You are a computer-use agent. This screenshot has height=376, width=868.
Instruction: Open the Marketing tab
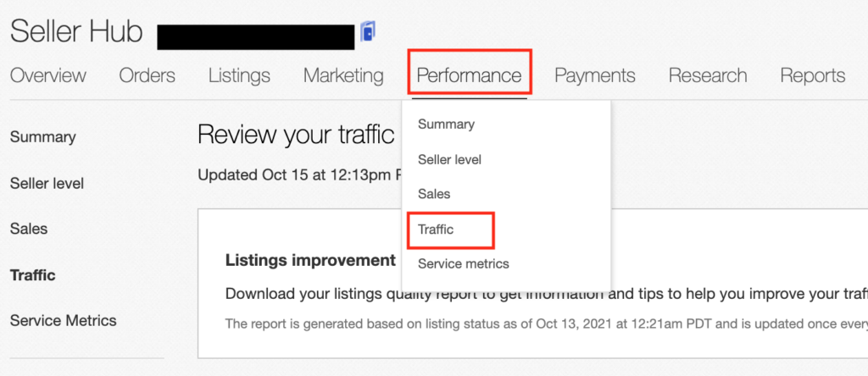click(343, 75)
